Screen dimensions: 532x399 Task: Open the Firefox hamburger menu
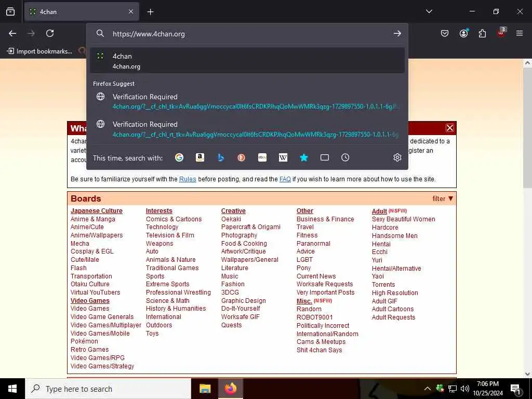520,33
